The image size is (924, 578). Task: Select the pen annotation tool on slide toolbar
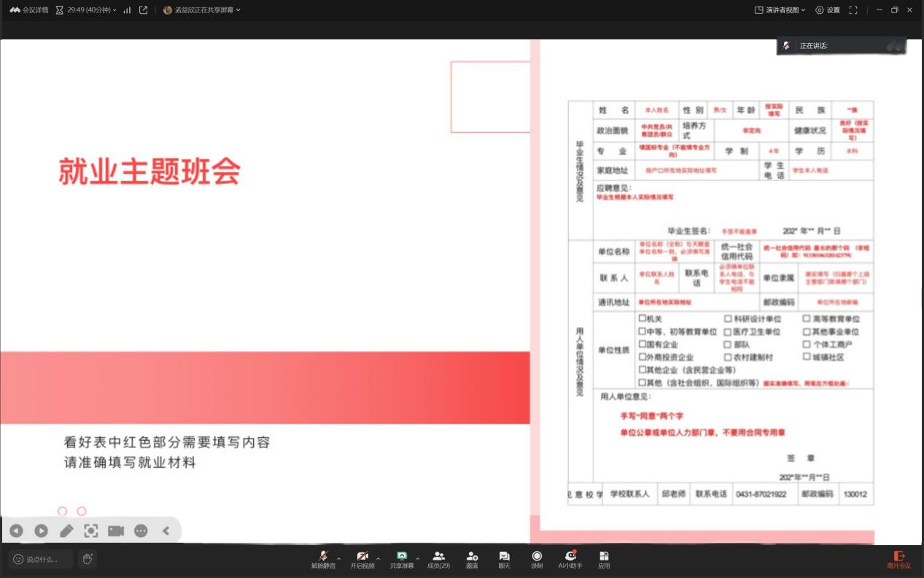pyautogui.click(x=66, y=531)
